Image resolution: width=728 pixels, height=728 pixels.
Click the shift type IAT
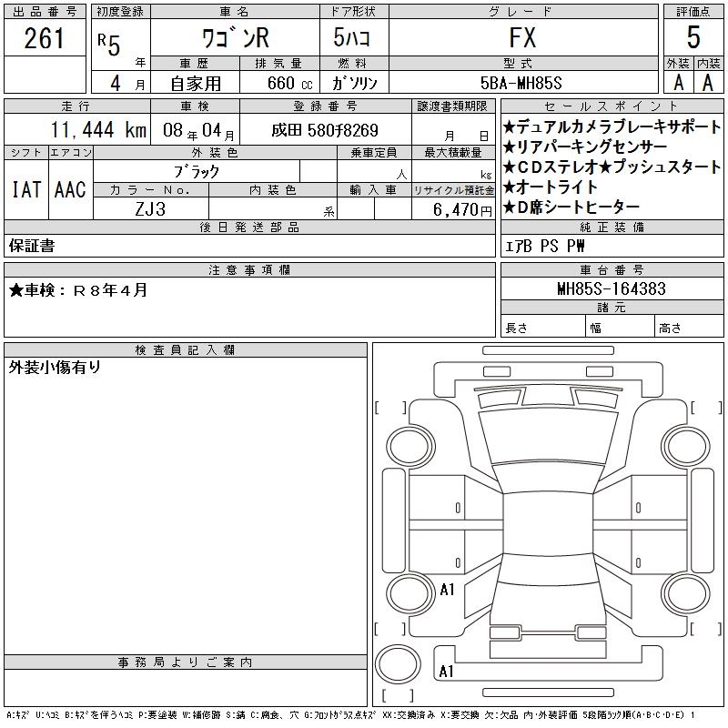tap(26, 189)
